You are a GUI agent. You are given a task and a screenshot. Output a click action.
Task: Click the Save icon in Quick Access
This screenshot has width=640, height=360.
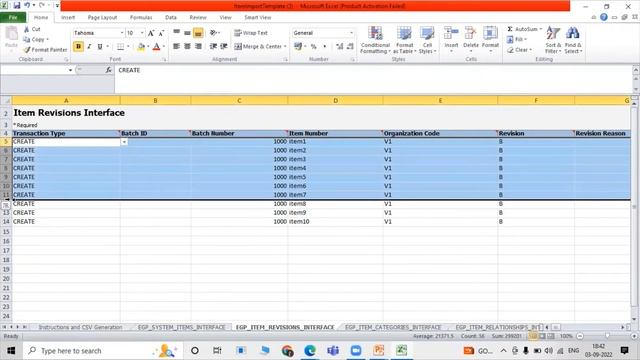click(x=17, y=6)
